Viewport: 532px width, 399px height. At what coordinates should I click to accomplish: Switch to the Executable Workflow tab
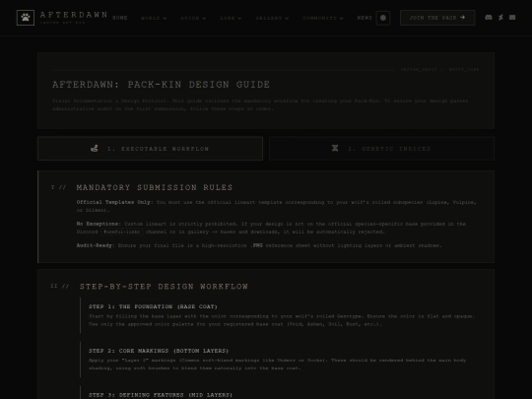tap(150, 148)
